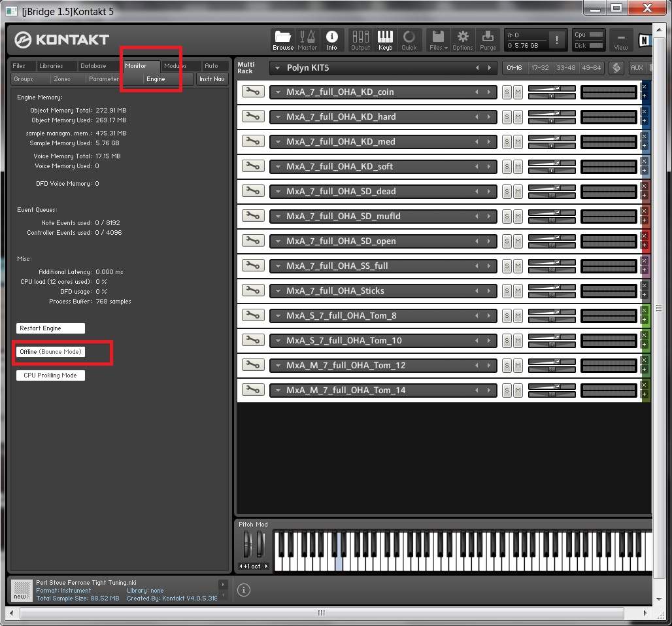Mute the MxA_7_full_OHA_Sticks instrument
Screen dimensions: 672x626
coord(518,291)
